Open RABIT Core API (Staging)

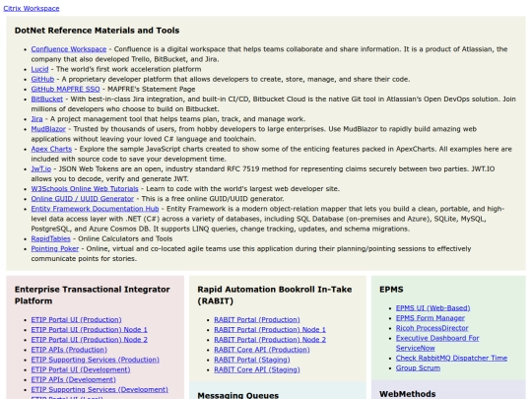tap(257, 369)
